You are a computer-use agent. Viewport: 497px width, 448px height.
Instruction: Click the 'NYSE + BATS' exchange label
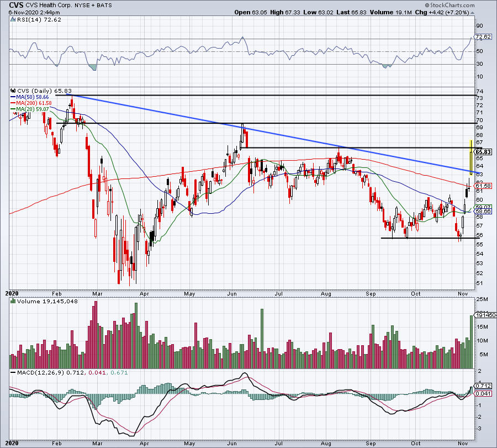point(93,6)
